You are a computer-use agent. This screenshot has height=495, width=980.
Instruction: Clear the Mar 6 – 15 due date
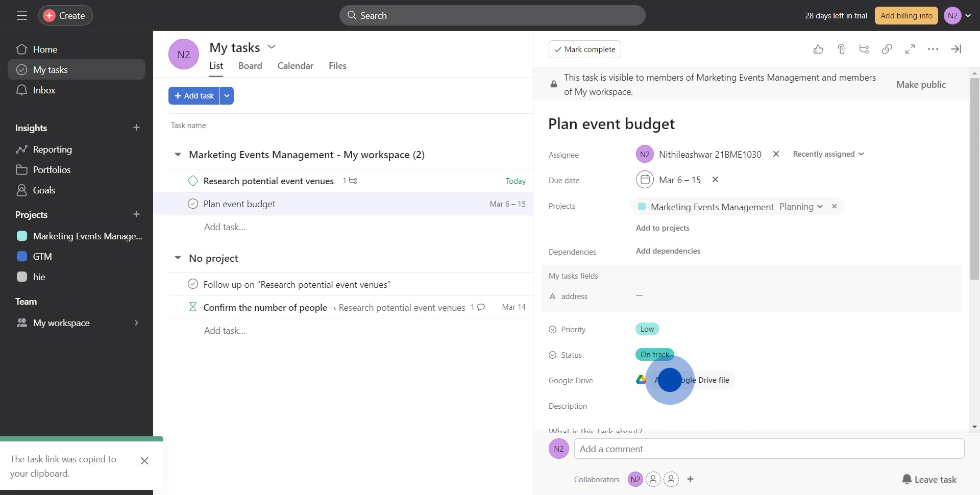[x=715, y=180]
